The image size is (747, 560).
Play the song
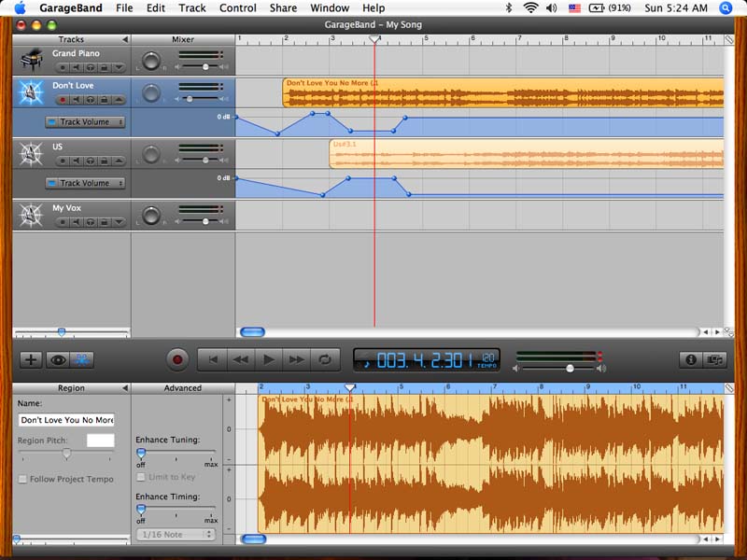(269, 359)
